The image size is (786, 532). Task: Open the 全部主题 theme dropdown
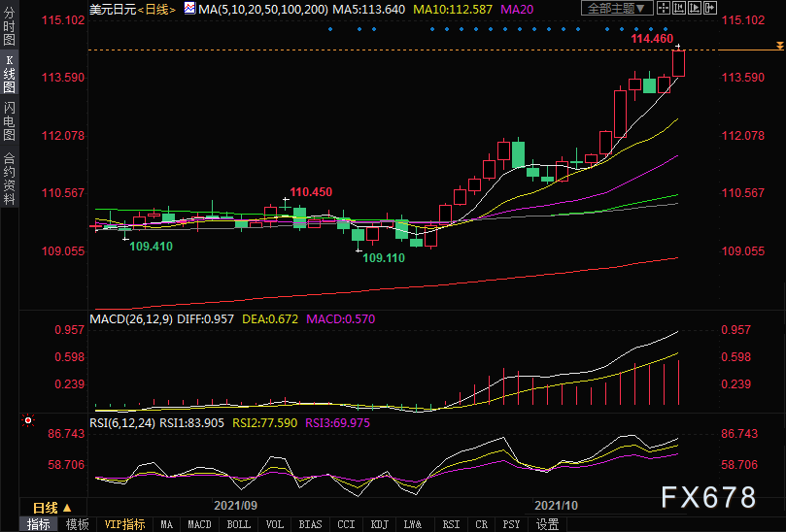tap(617, 8)
